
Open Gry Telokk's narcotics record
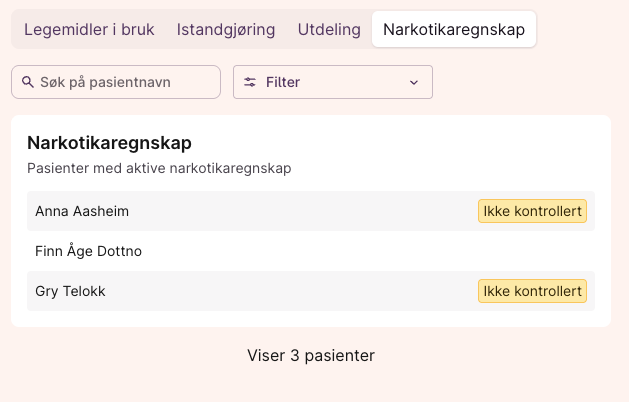click(70, 291)
